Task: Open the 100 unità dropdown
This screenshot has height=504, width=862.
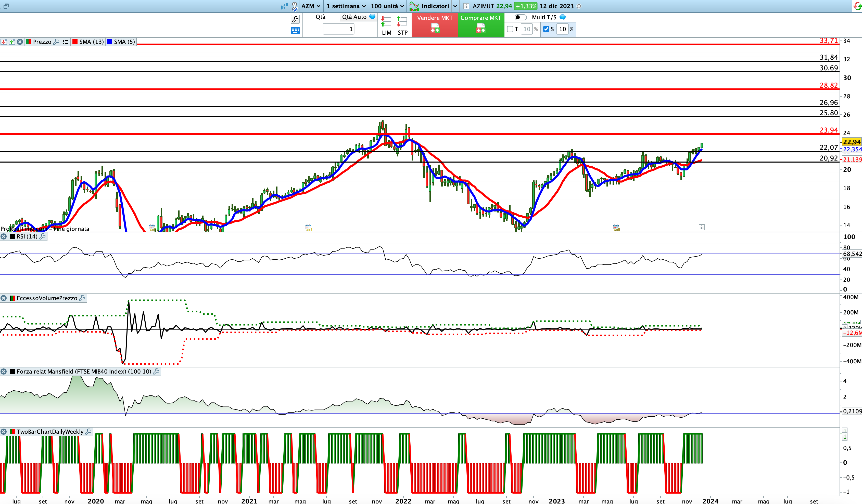Action: (387, 6)
